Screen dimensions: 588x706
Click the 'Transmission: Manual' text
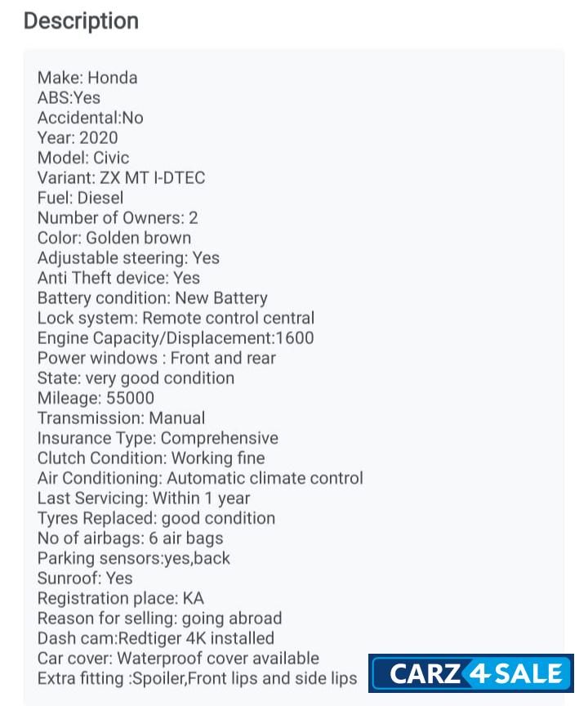coord(121,418)
